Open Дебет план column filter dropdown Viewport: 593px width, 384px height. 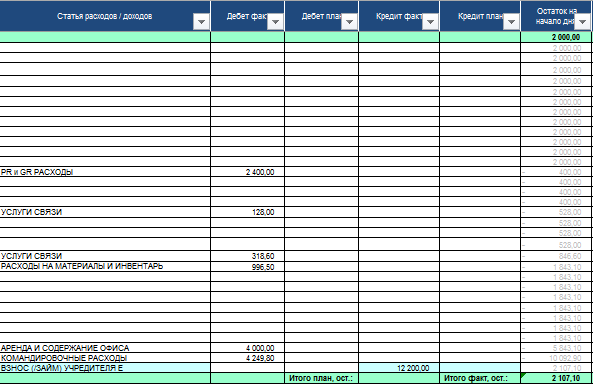(x=349, y=22)
